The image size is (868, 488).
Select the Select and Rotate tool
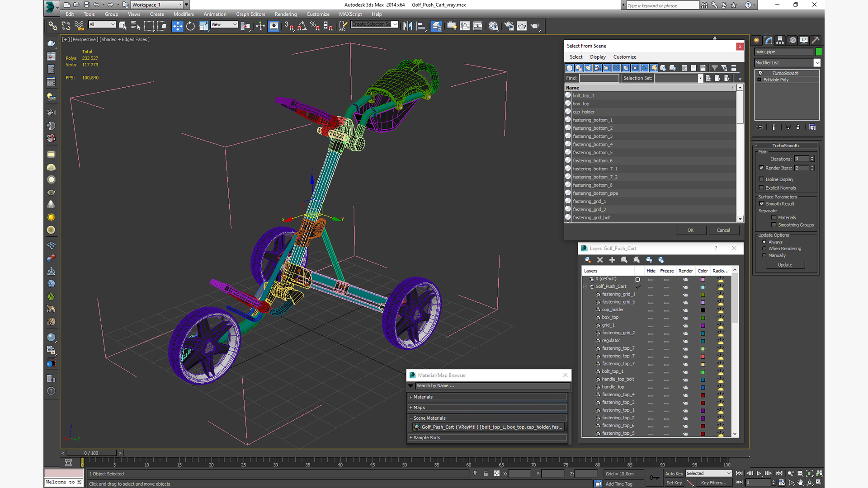click(190, 26)
